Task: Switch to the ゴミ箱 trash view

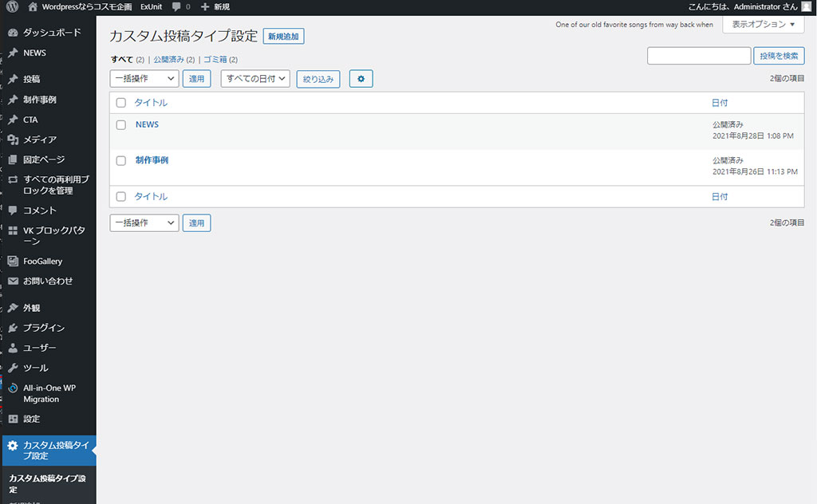Action: [x=215, y=60]
